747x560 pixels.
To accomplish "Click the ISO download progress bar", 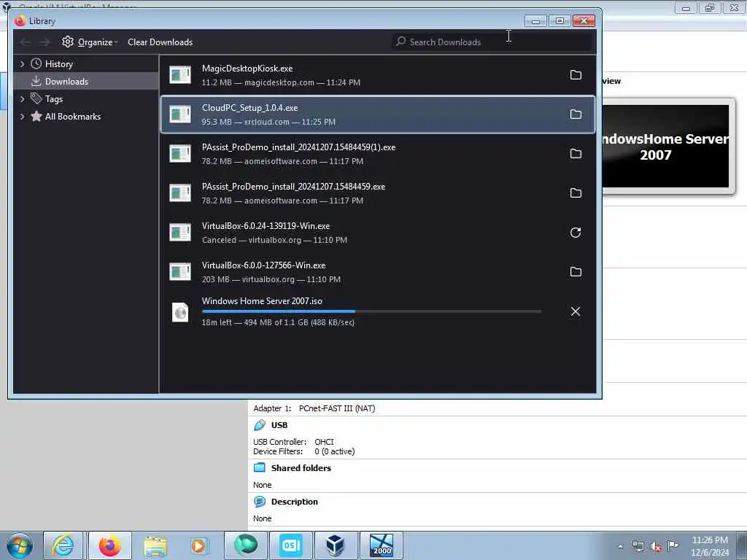I will [371, 311].
